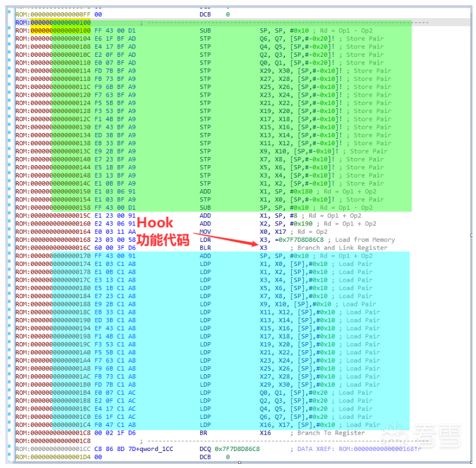Click the LDP X5, X6 operands

click(293, 288)
